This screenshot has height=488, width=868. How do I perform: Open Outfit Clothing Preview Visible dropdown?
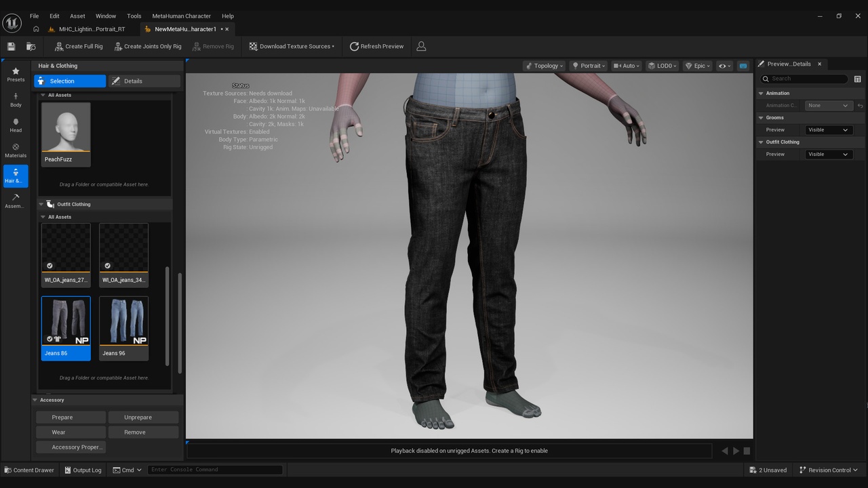(x=828, y=155)
